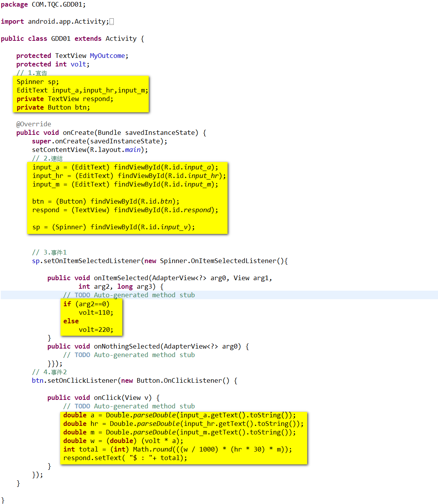
Task: Click 'private TextView respond;' line
Action: click(x=65, y=99)
